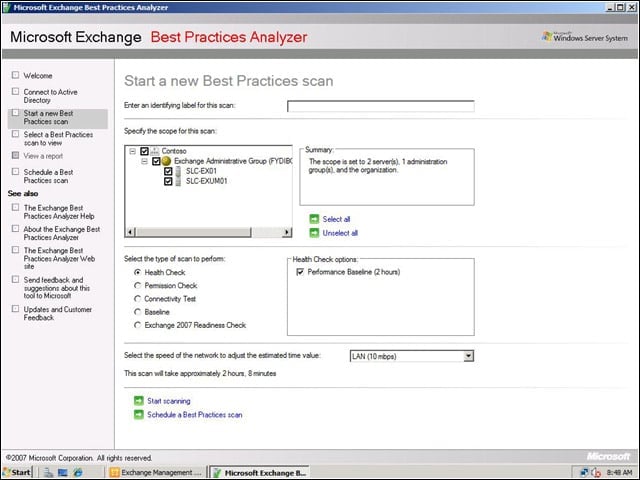This screenshot has height=480, width=640.
Task: Click the scope tree scroll left arrow
Action: point(131,232)
